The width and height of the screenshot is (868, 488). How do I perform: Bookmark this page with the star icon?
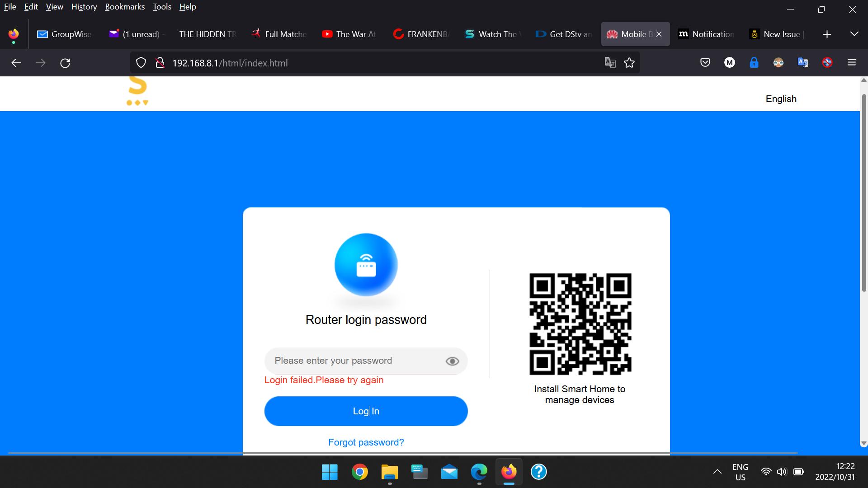(629, 63)
